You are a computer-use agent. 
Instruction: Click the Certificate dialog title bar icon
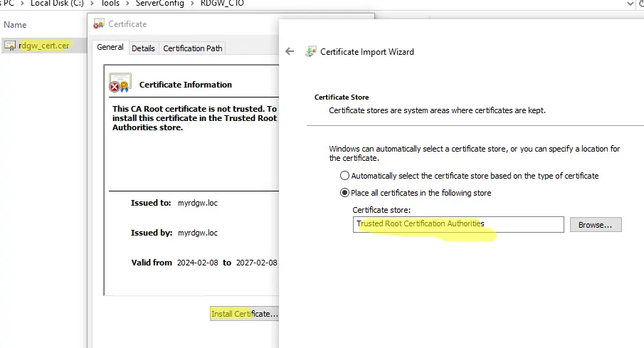(x=99, y=24)
